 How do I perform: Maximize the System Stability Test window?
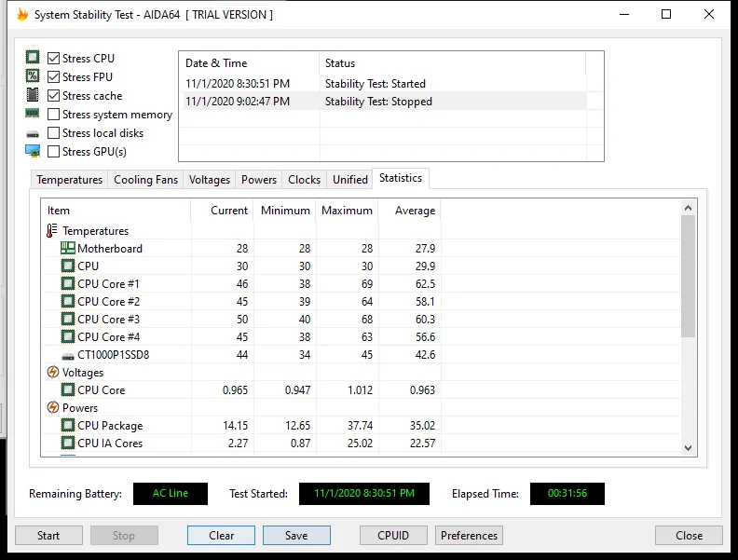(666, 14)
